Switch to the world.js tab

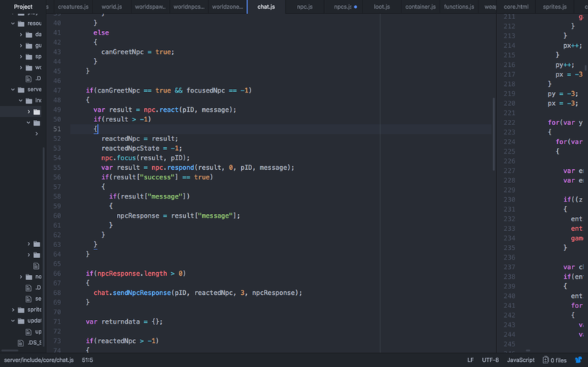click(x=112, y=7)
